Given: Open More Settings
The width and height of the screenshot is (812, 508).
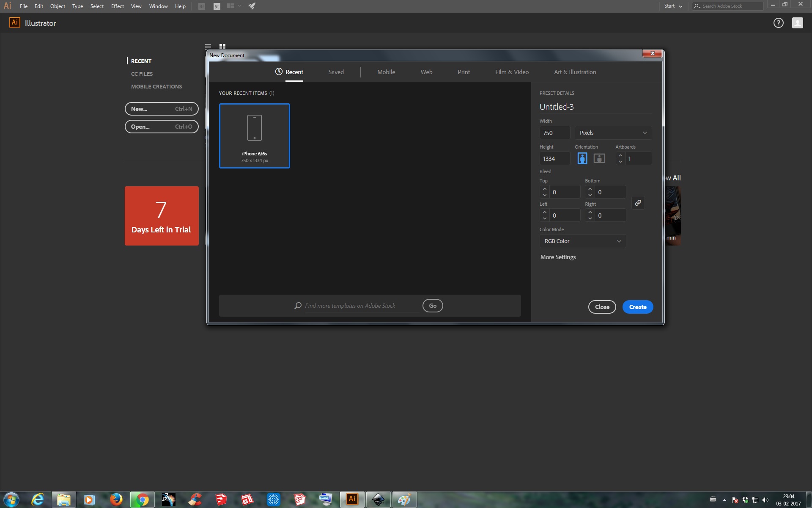Looking at the screenshot, I should (x=558, y=257).
